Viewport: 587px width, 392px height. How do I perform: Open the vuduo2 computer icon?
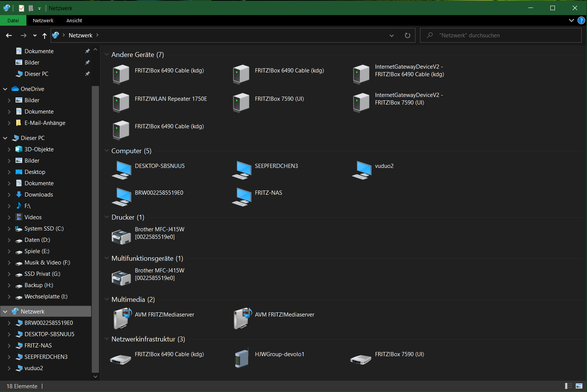(x=362, y=170)
